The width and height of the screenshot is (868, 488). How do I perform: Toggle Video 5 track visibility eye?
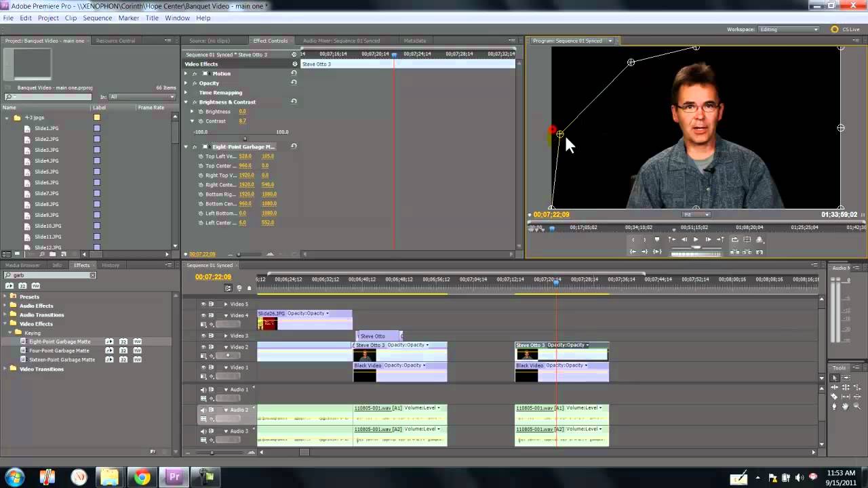click(203, 304)
